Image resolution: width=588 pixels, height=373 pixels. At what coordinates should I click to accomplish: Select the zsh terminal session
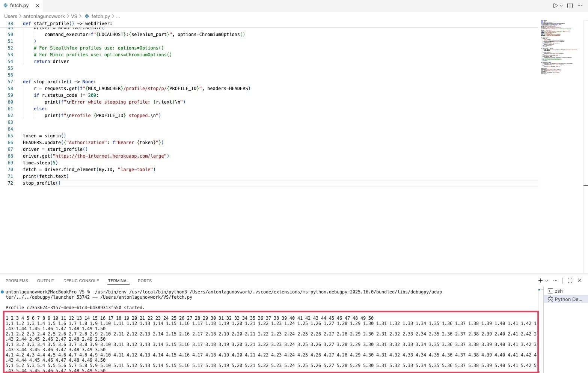[559, 291]
